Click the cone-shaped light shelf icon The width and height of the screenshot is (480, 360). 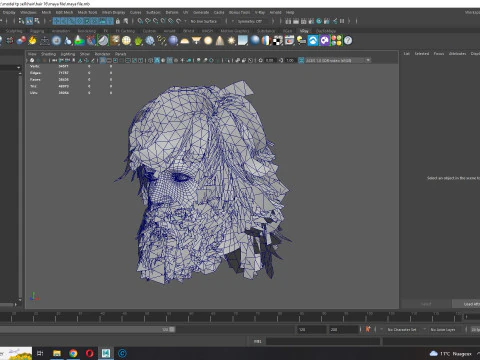point(220,41)
